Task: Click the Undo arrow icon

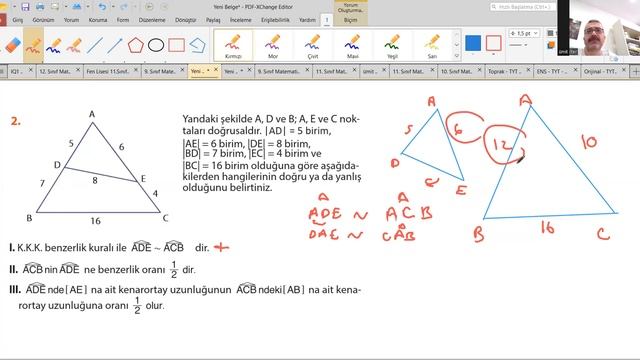Action: (102, 7)
